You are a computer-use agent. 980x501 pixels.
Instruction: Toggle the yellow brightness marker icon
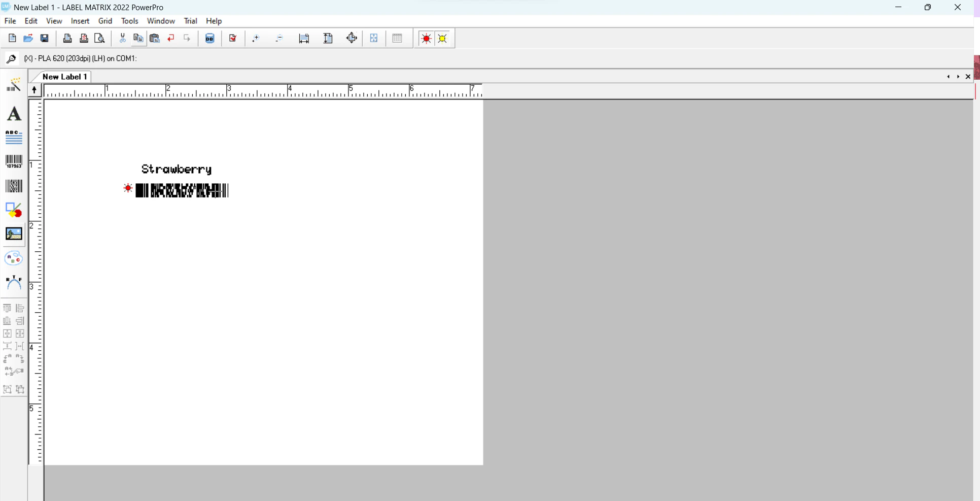(x=442, y=38)
